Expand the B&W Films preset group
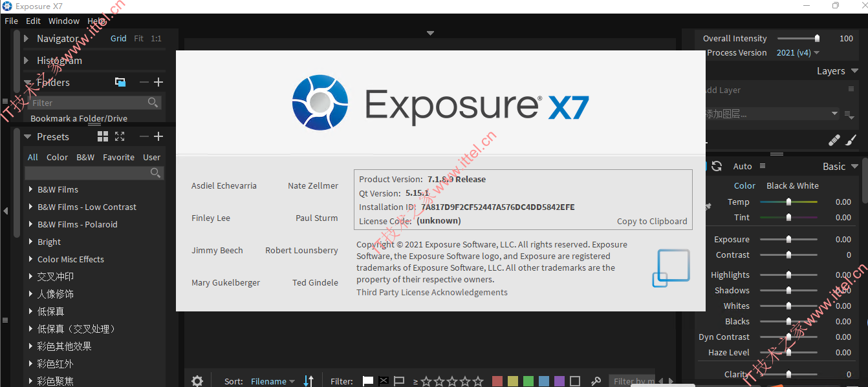 pyautogui.click(x=30, y=189)
